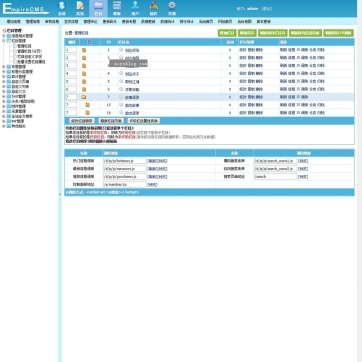Viewport: 362px width, 362px height.
Task: Open the 用户 (User) top navigation icon
Action: [135, 9]
